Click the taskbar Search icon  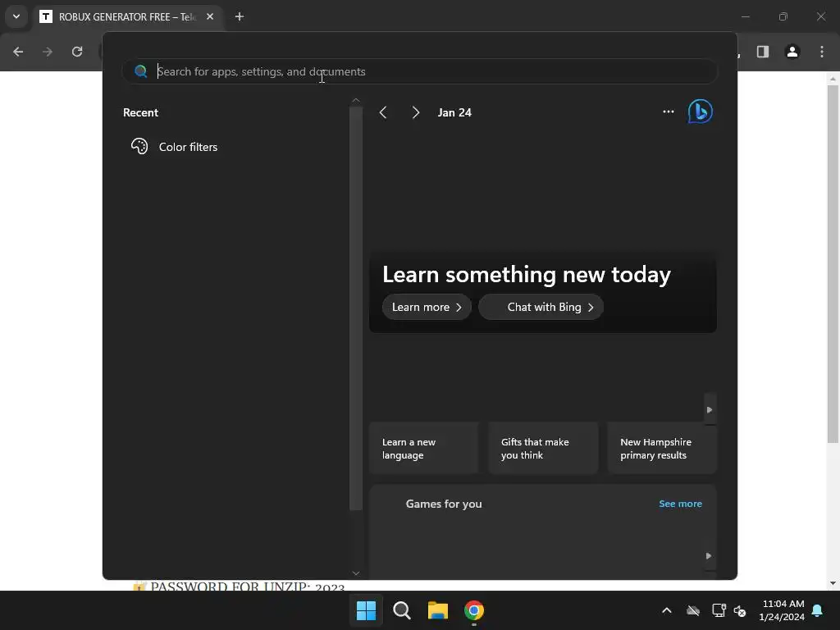coord(402,610)
